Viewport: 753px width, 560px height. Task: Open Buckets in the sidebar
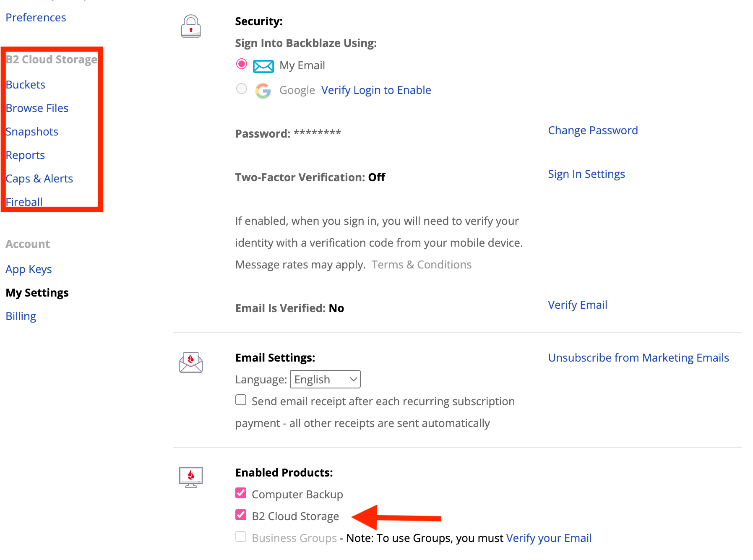point(26,85)
